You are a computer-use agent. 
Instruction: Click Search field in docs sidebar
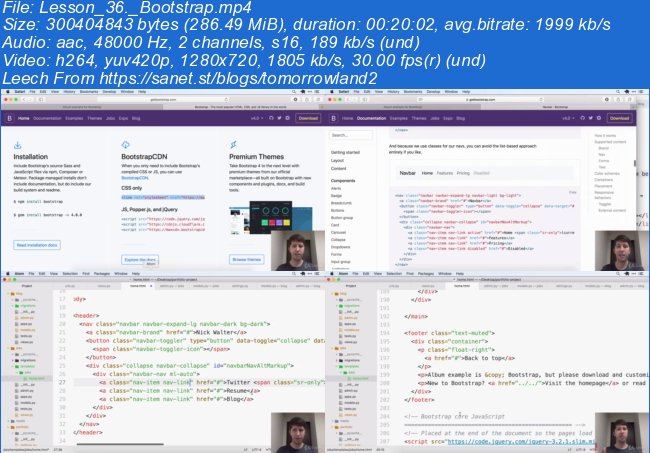[351, 135]
